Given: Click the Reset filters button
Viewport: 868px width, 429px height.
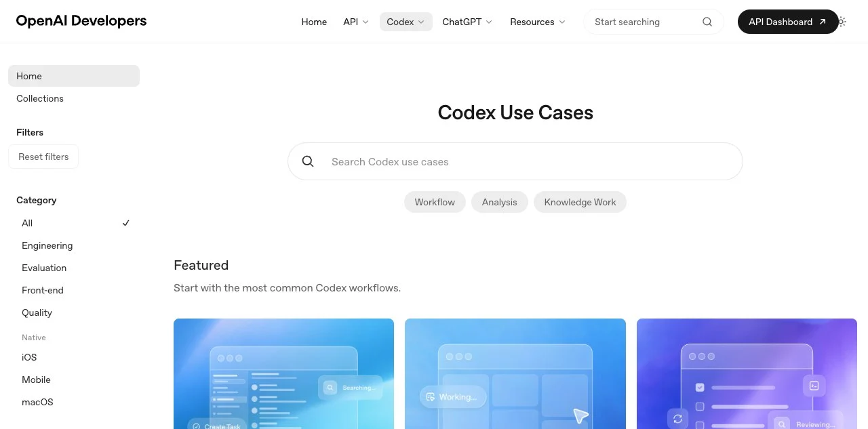Looking at the screenshot, I should pos(43,157).
